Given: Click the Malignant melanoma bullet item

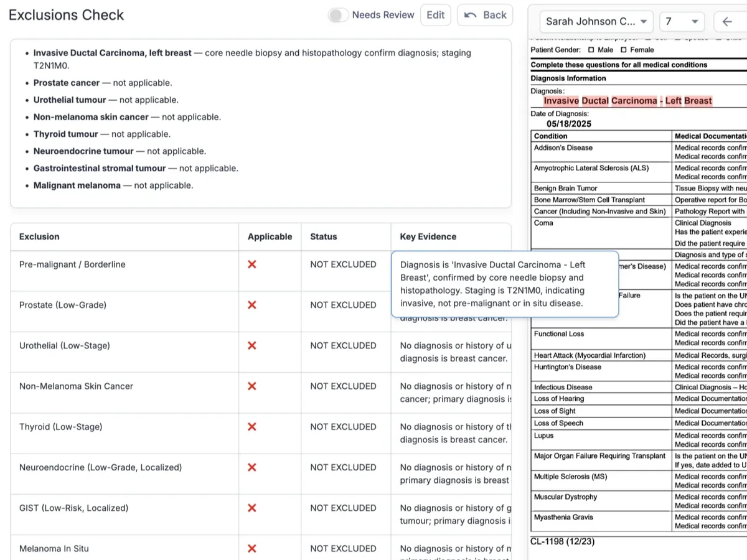Looking at the screenshot, I should [113, 185].
